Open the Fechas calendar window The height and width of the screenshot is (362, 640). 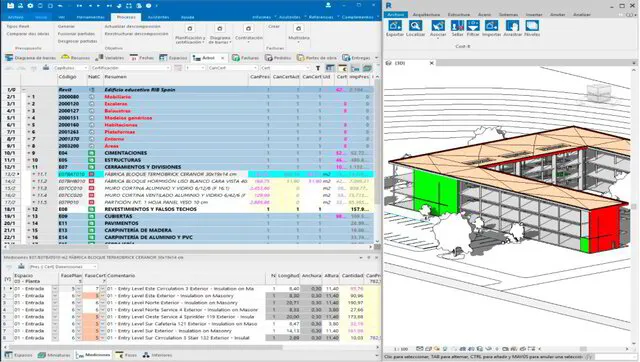coord(142,58)
